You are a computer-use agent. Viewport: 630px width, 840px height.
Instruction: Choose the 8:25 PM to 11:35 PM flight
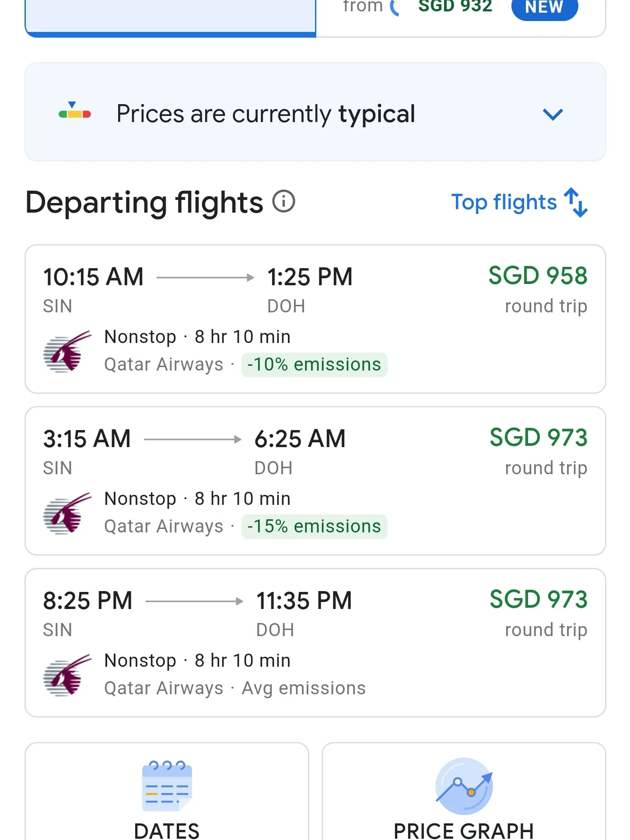315,643
